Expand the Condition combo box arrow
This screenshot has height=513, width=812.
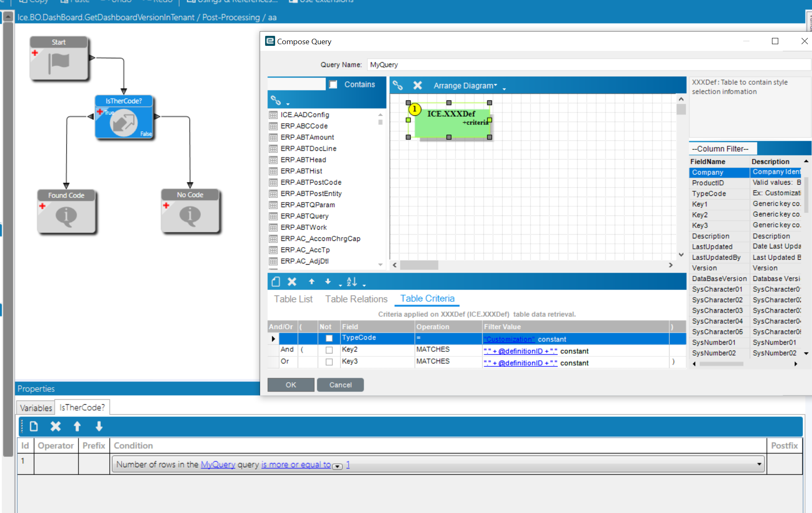pyautogui.click(x=759, y=464)
